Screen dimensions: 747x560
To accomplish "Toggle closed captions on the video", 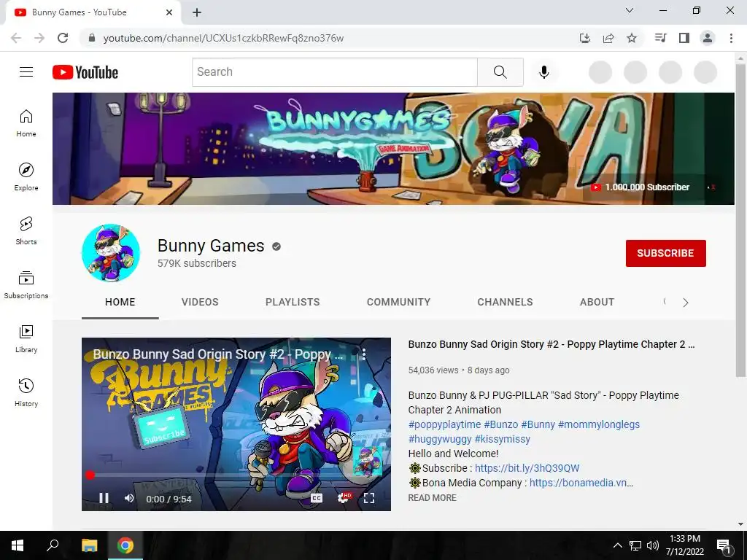I will pyautogui.click(x=317, y=498).
